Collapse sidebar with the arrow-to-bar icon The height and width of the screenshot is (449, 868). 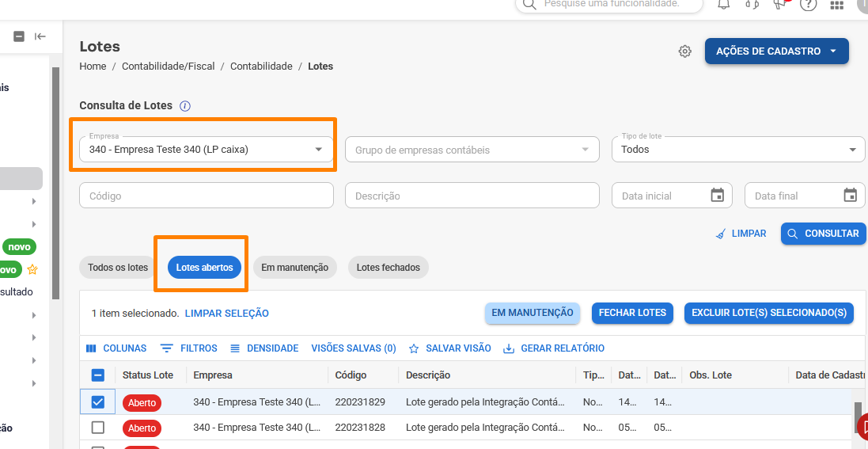click(x=40, y=36)
